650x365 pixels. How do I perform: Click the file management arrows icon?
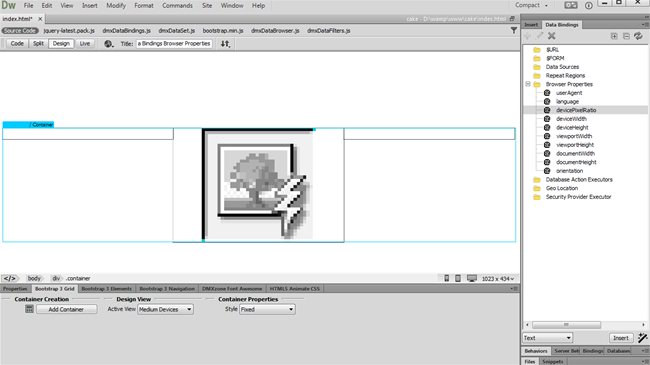click(x=225, y=44)
